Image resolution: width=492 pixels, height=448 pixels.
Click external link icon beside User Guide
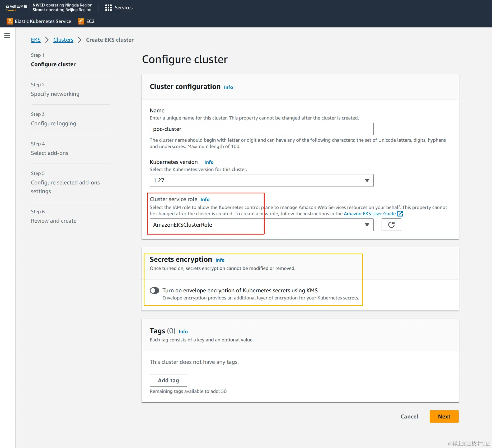(x=400, y=214)
